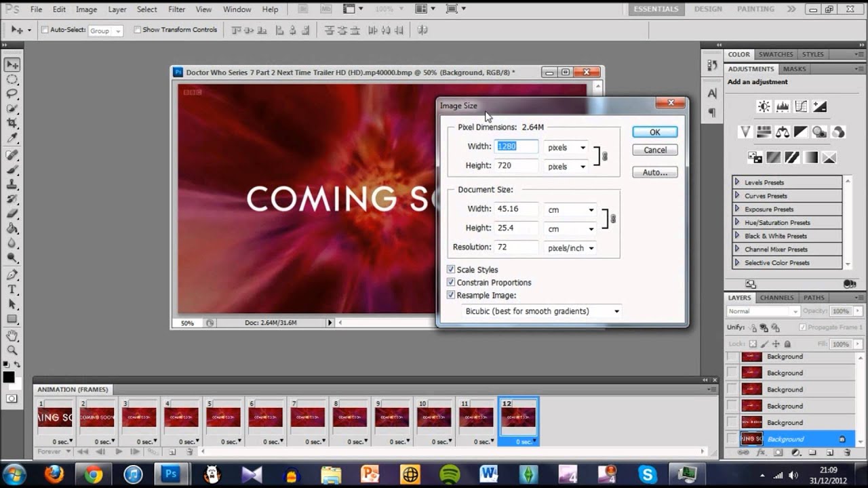The height and width of the screenshot is (488, 868).
Task: Select the Zoom tool in the toolbox
Action: (x=12, y=350)
